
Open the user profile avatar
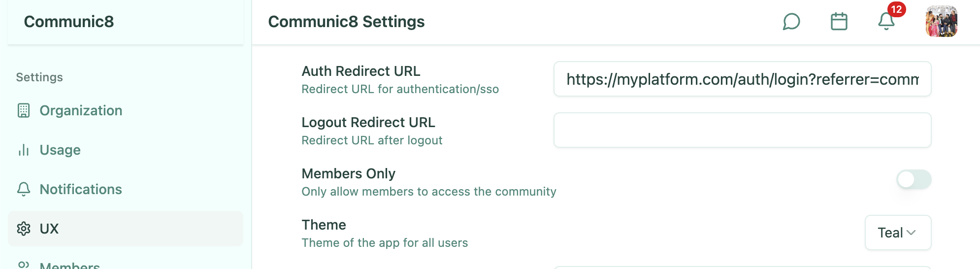pyautogui.click(x=941, y=22)
